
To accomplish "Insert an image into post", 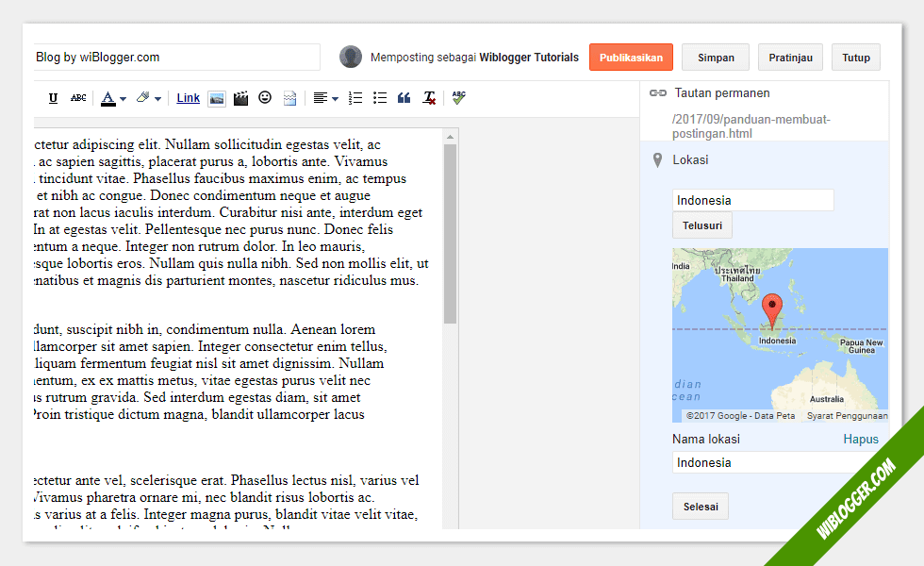I will pyautogui.click(x=217, y=98).
